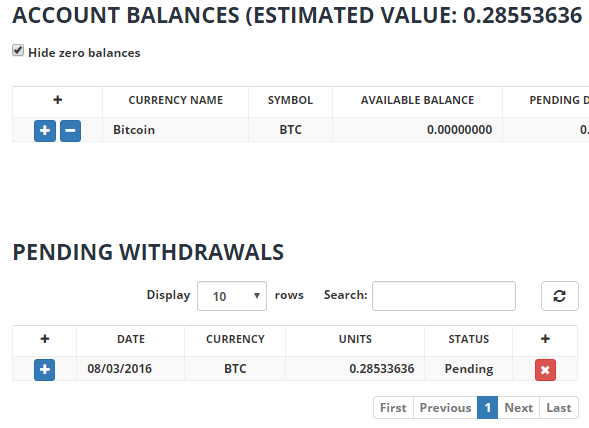The height and width of the screenshot is (428, 589).
Task: Click the Bitcoin deposit plus button
Action: pos(45,131)
